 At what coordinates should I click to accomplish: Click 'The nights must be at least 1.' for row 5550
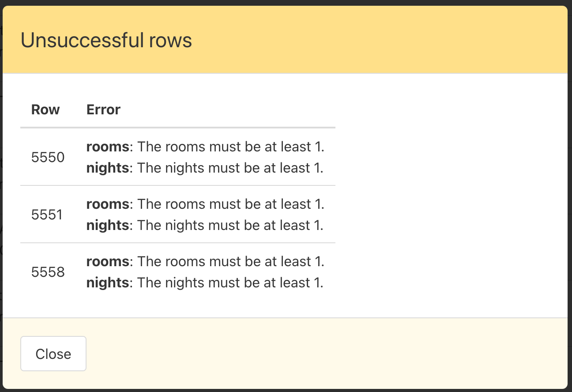coord(230,168)
